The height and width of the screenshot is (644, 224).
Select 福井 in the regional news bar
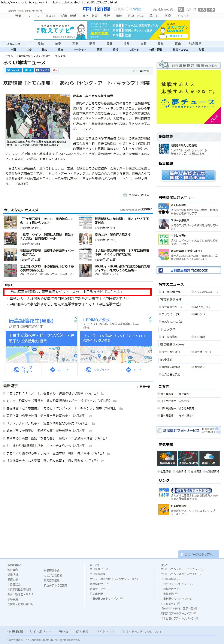pyautogui.click(x=126, y=44)
